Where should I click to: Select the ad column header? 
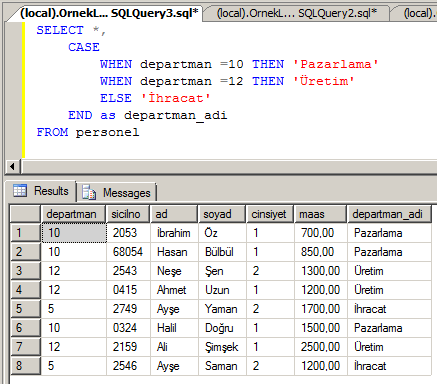click(x=174, y=214)
